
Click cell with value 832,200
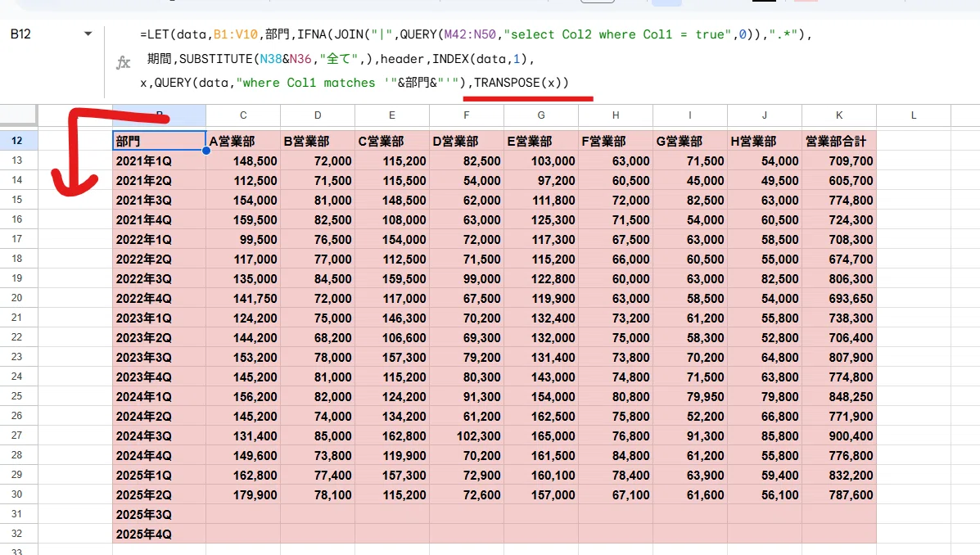(x=839, y=475)
